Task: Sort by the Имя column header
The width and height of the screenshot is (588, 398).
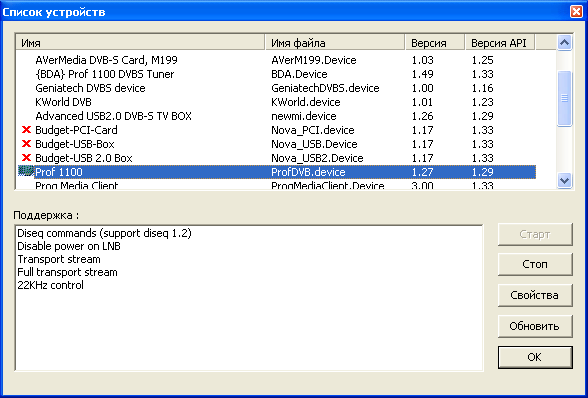Action: click(140, 43)
